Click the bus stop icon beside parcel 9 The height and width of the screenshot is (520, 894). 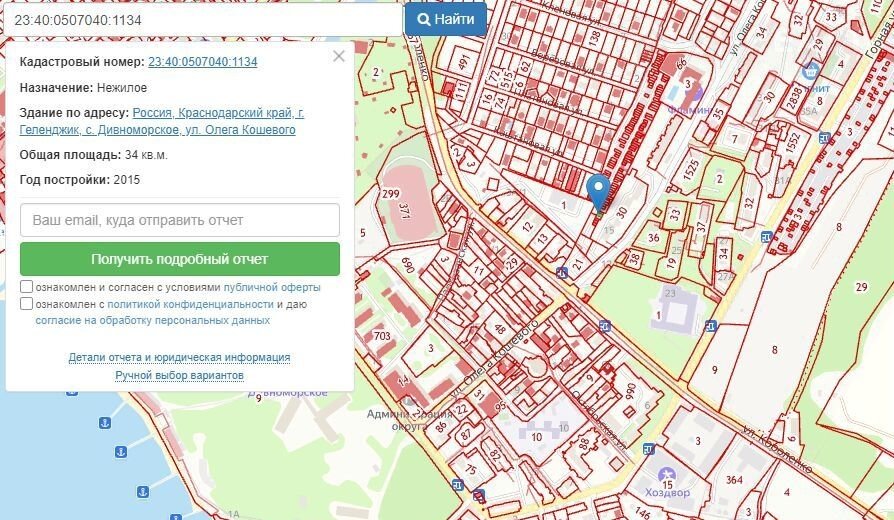710,326
